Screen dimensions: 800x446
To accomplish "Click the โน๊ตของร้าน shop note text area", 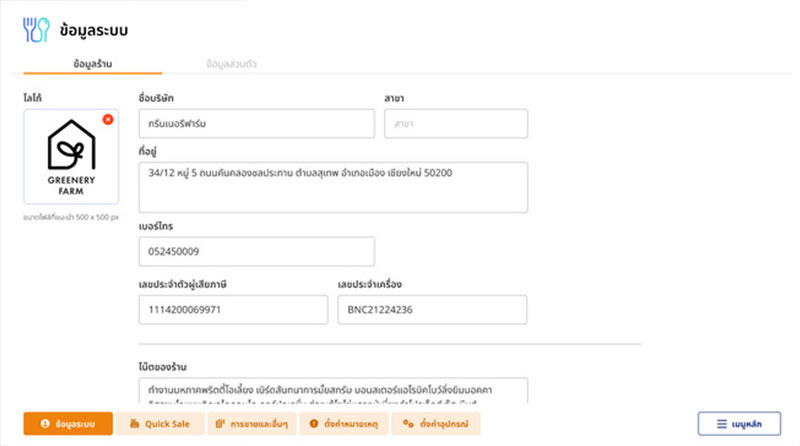I will pos(332,390).
